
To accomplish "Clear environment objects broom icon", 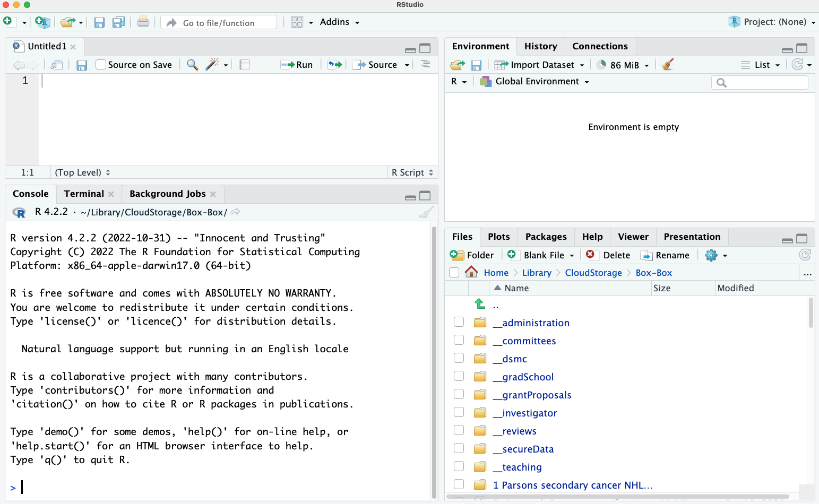I will pyautogui.click(x=668, y=64).
